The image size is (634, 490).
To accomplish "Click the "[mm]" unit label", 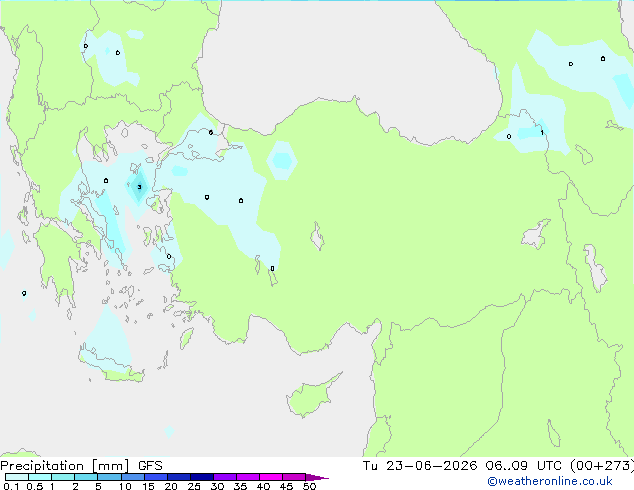I will click(110, 466).
